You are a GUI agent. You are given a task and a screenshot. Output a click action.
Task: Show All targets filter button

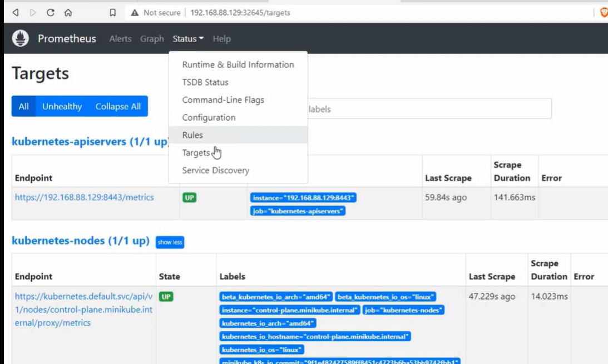click(x=24, y=106)
